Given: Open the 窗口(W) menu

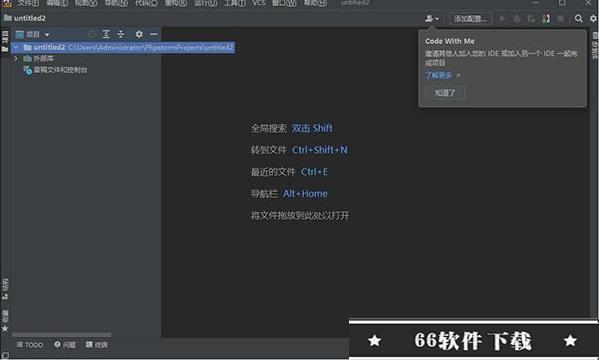Looking at the screenshot, I should [284, 3].
